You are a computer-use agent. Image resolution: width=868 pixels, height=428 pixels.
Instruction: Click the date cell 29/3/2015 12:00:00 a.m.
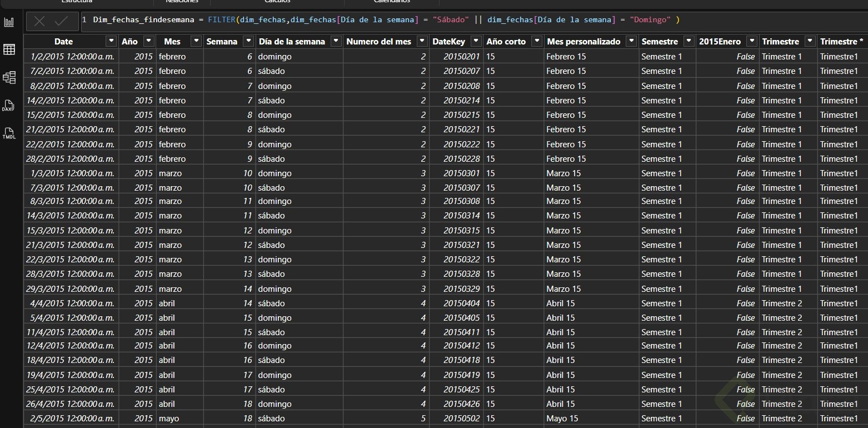71,288
